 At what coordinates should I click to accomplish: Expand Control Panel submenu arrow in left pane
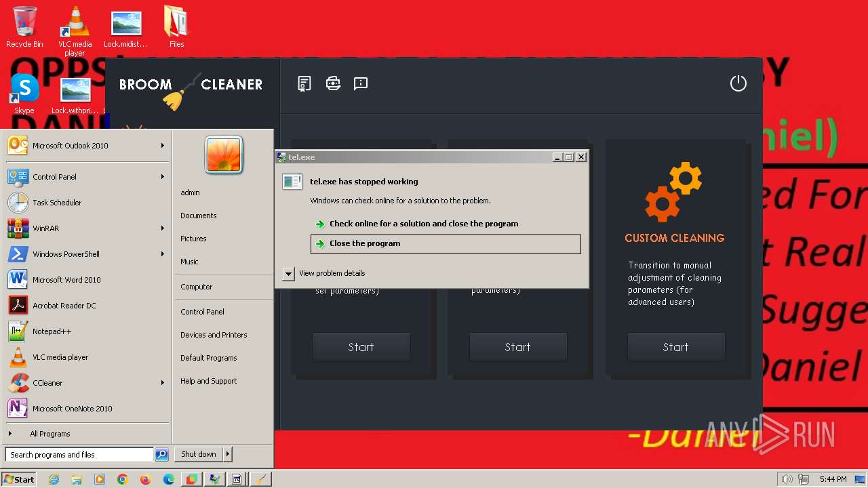click(163, 177)
